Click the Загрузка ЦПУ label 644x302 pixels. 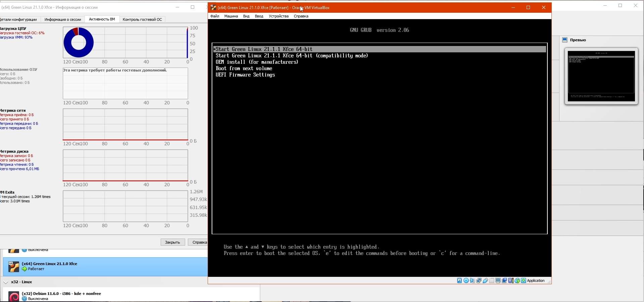point(13,29)
